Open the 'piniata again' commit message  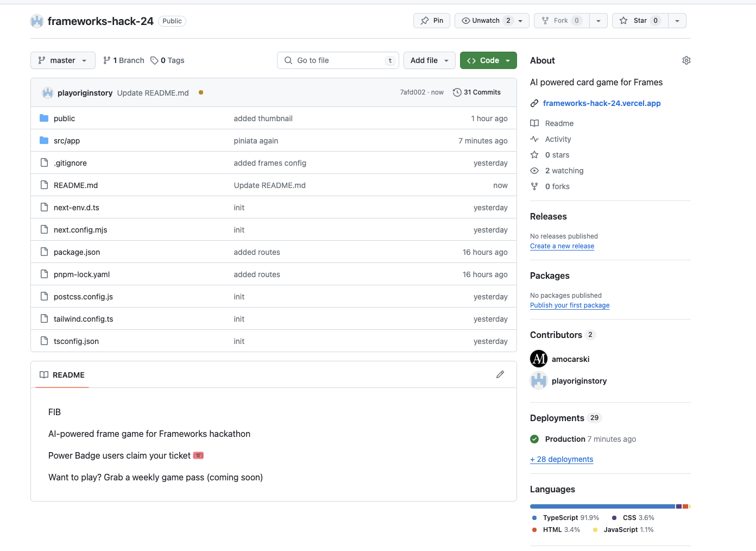pos(256,141)
